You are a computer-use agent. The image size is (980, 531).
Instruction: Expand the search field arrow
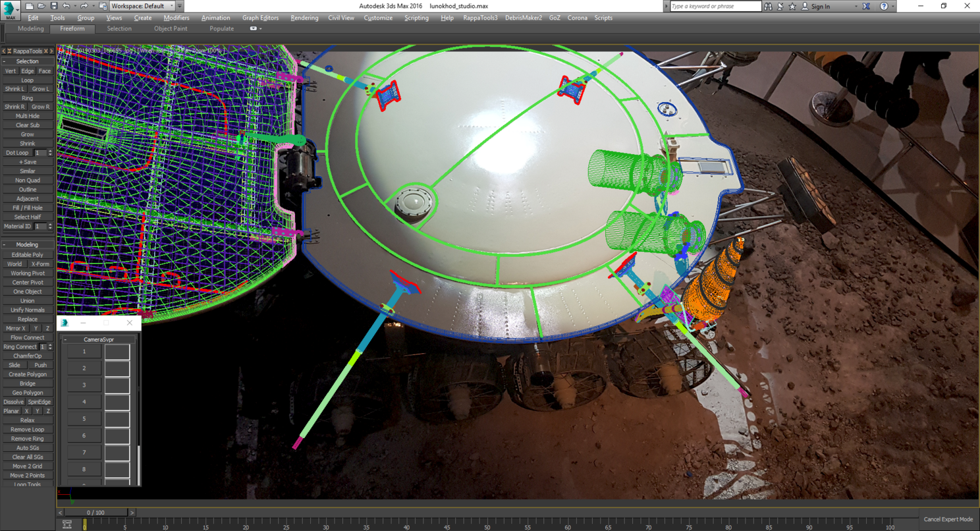pyautogui.click(x=667, y=6)
